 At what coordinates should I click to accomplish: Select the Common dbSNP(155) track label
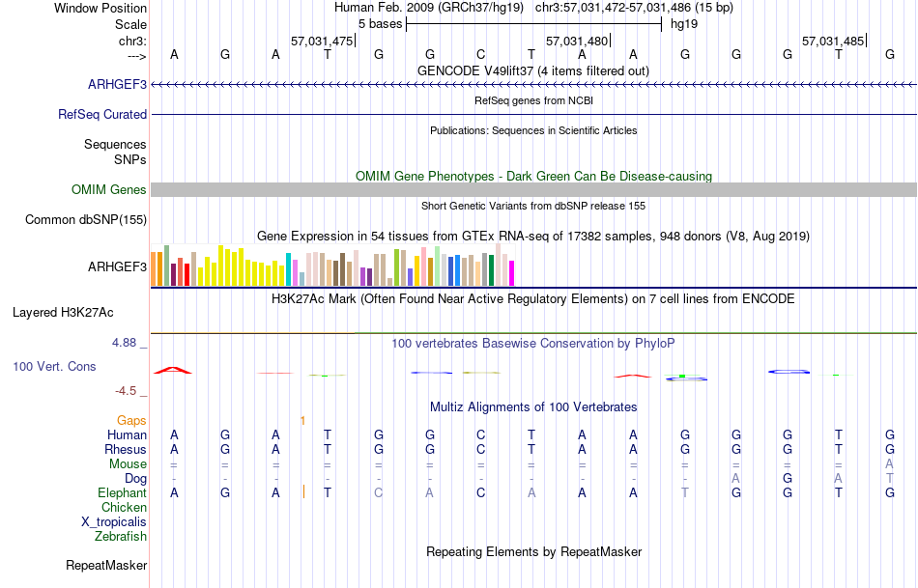(x=86, y=220)
